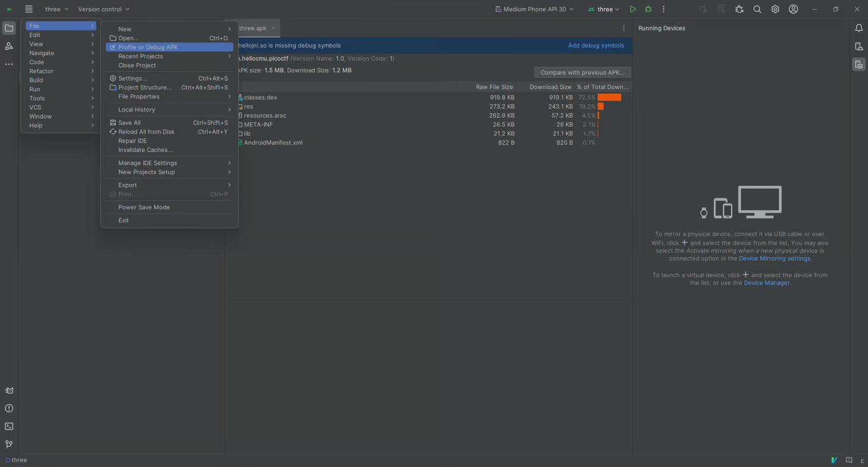
Task: Open the Edit menu
Action: click(35, 35)
